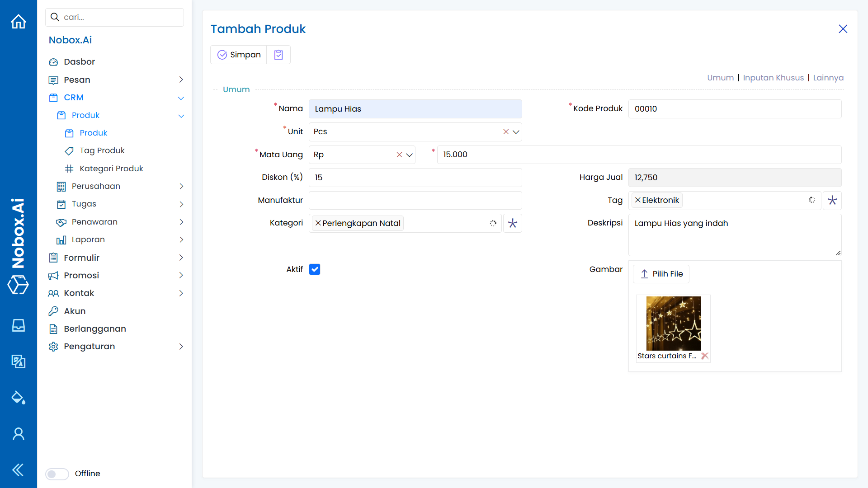Add new tag with asterisk button
868x488 pixels.
coord(832,200)
